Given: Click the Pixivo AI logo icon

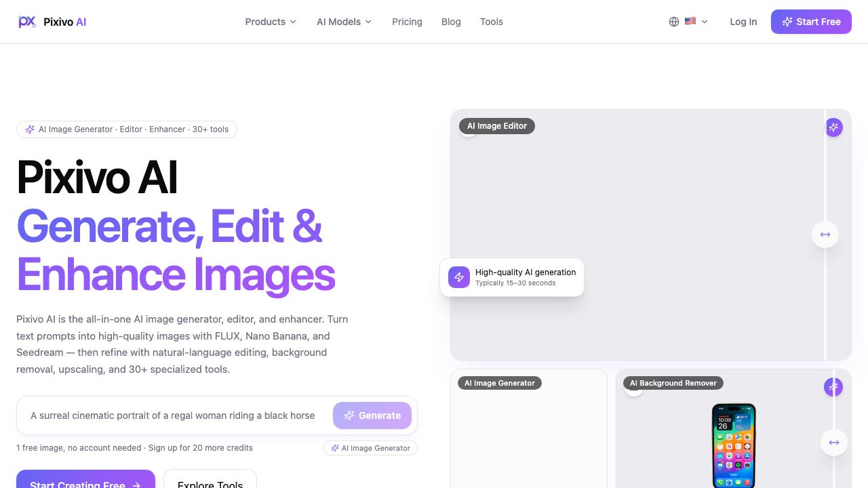Looking at the screenshot, I should [27, 22].
